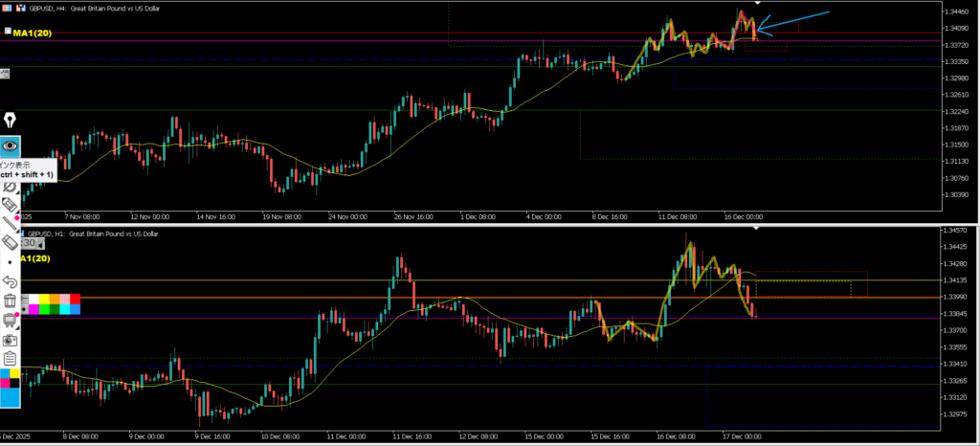Click the clipboard icon in the left toolbar

(x=11, y=359)
